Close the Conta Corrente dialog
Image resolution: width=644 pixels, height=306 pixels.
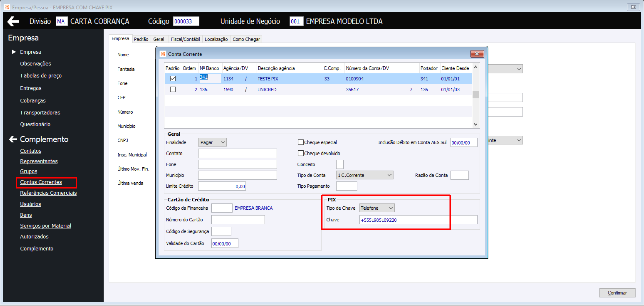(477, 54)
